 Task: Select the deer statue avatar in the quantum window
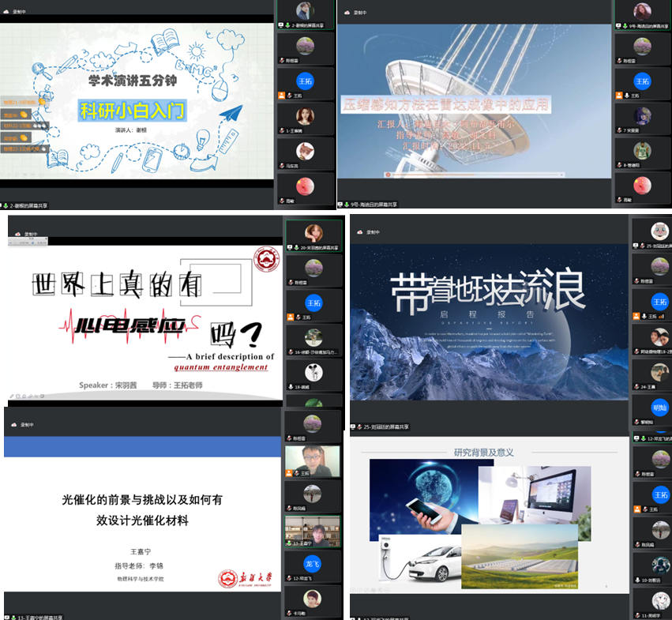tap(313, 338)
